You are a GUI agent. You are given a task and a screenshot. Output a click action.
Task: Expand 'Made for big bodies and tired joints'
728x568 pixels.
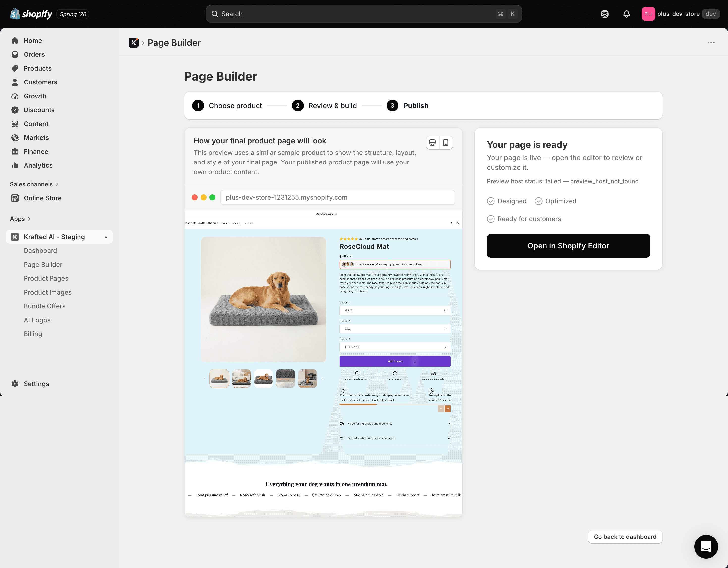click(395, 424)
